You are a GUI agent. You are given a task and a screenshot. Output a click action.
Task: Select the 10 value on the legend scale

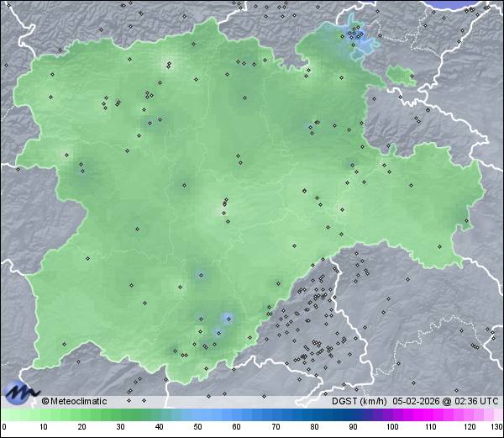coord(43,427)
